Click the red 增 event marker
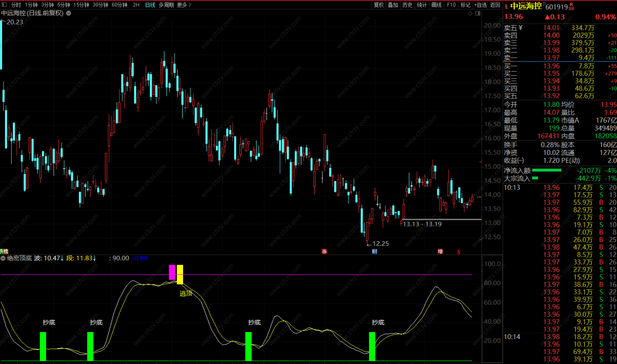Screen dimensions: 617x364 point(440,251)
